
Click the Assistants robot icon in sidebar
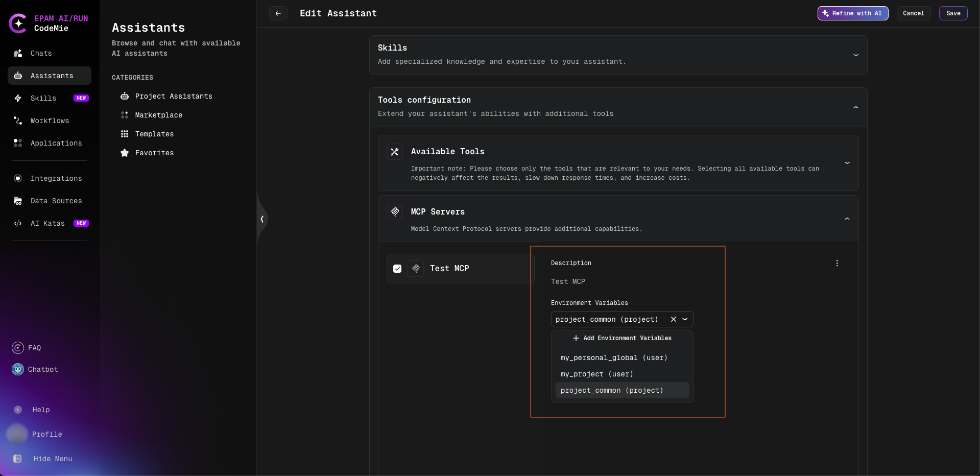click(x=18, y=76)
